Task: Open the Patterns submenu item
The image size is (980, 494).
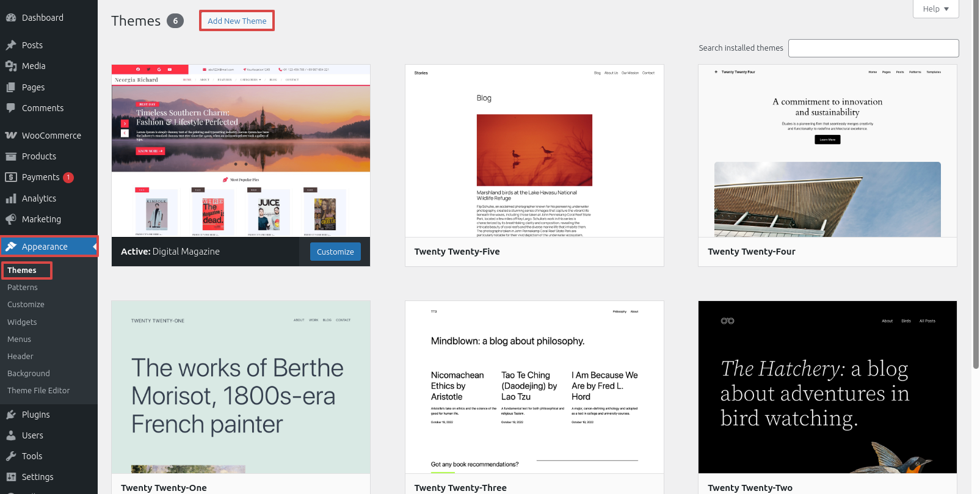Action: pyautogui.click(x=23, y=288)
